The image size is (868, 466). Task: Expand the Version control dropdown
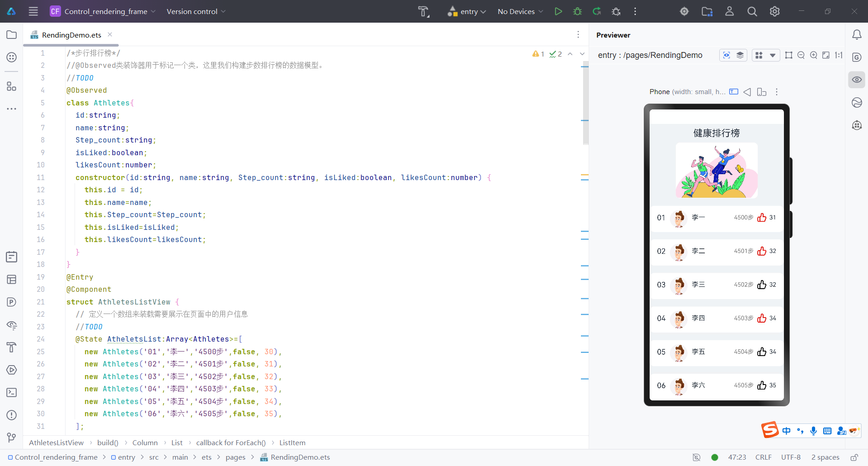pos(196,11)
